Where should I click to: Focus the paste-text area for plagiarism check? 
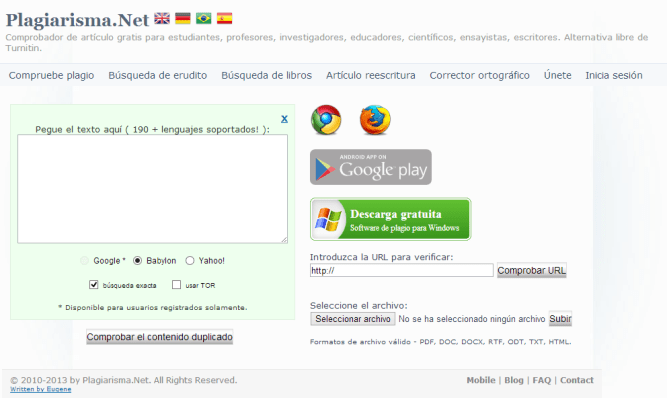pos(152,189)
